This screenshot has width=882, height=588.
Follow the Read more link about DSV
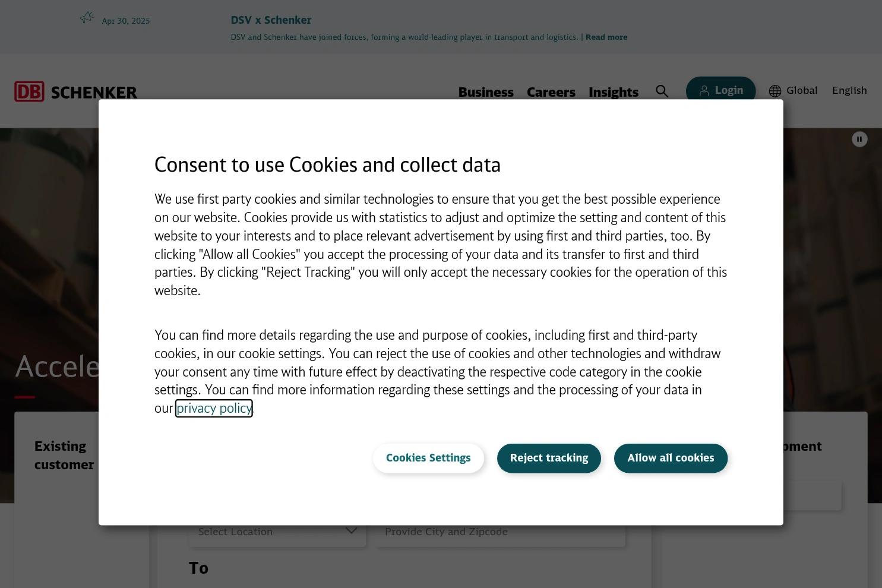pyautogui.click(x=606, y=37)
